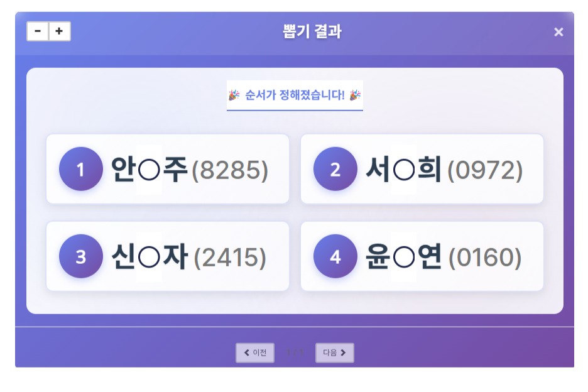
Task: Click the page indicator between 이전 and 다음
Action: coord(295,353)
